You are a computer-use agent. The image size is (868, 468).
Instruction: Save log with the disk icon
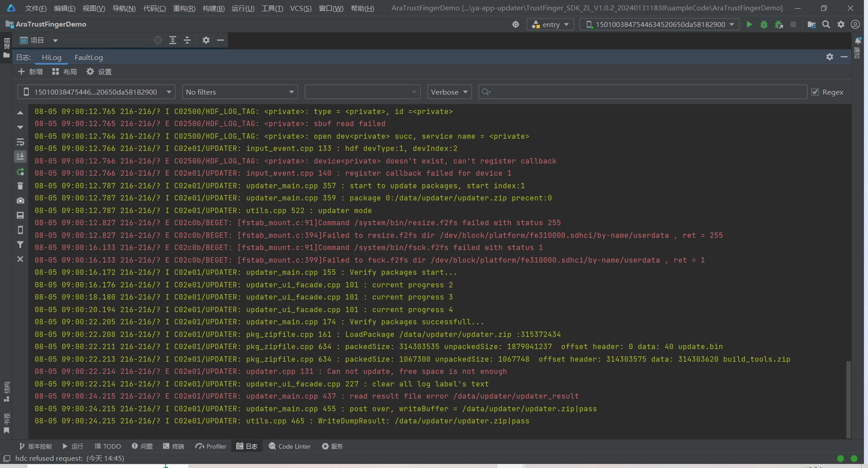point(20,215)
